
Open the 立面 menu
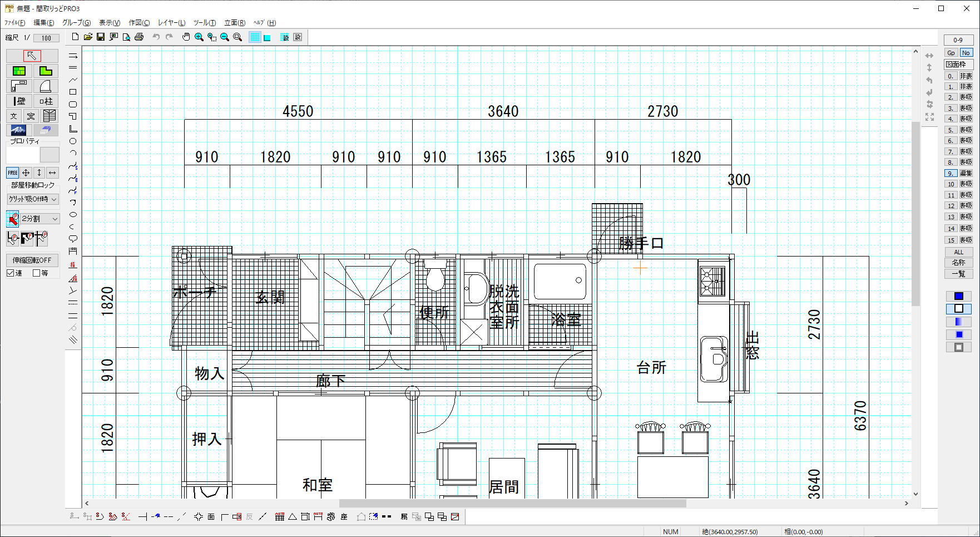235,23
